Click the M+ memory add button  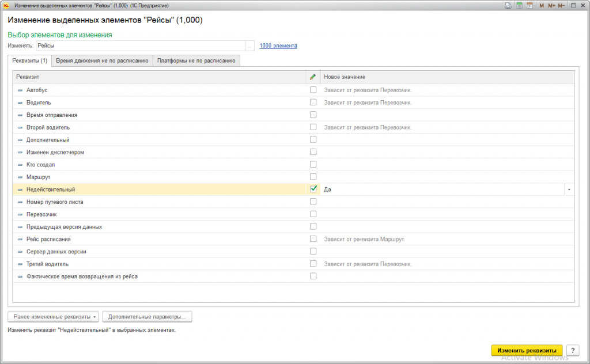551,5
